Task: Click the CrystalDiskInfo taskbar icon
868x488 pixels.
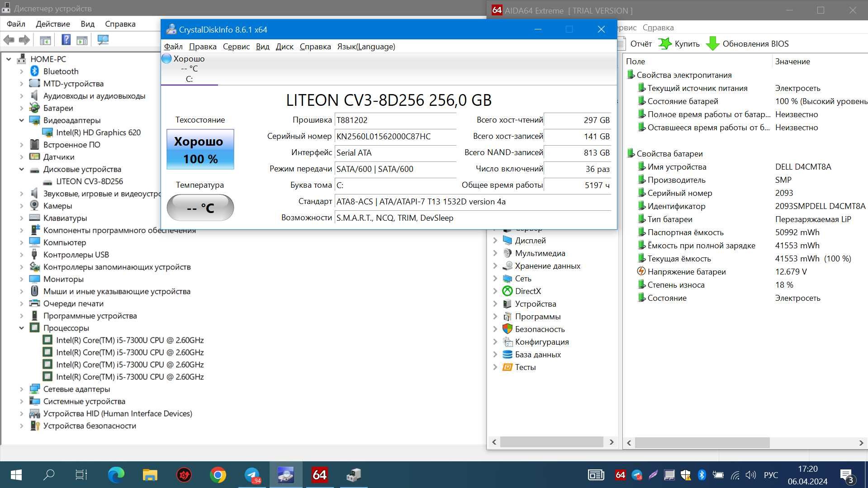Action: [x=286, y=474]
